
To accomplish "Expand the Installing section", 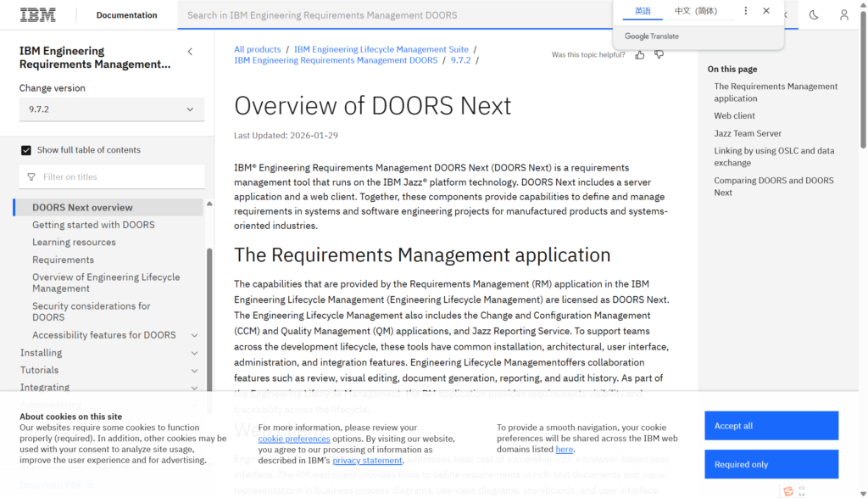I will [x=194, y=353].
